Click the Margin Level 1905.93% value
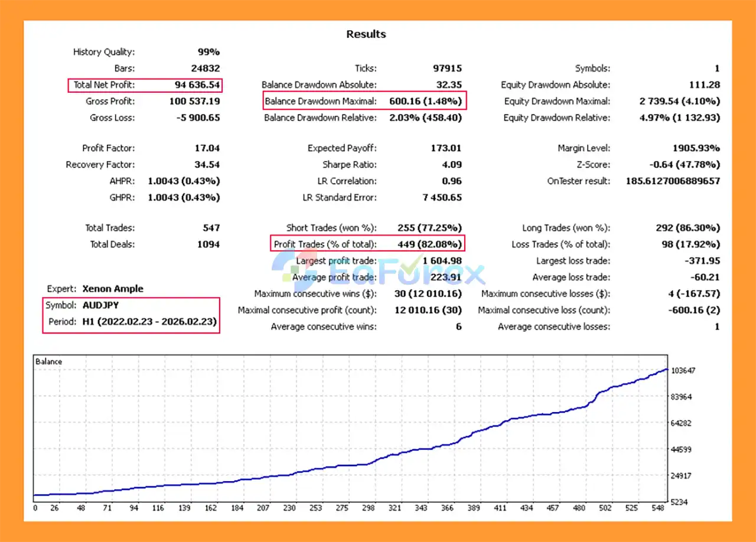 [693, 148]
